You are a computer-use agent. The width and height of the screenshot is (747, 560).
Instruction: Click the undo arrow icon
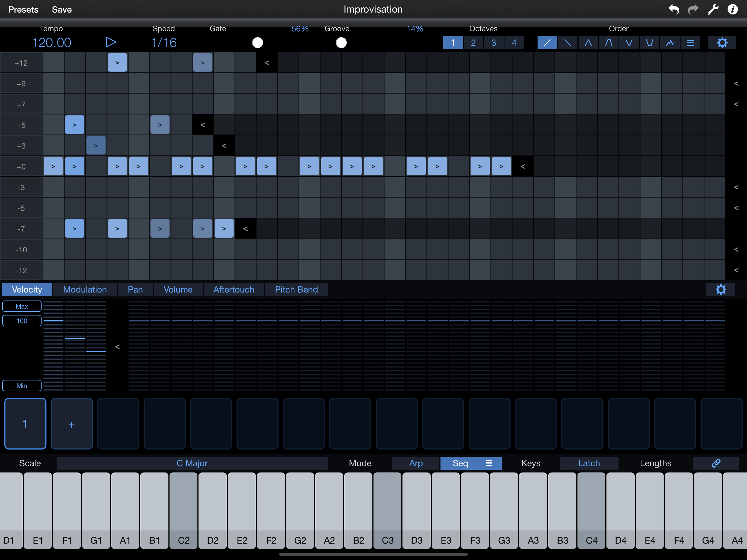(673, 9)
